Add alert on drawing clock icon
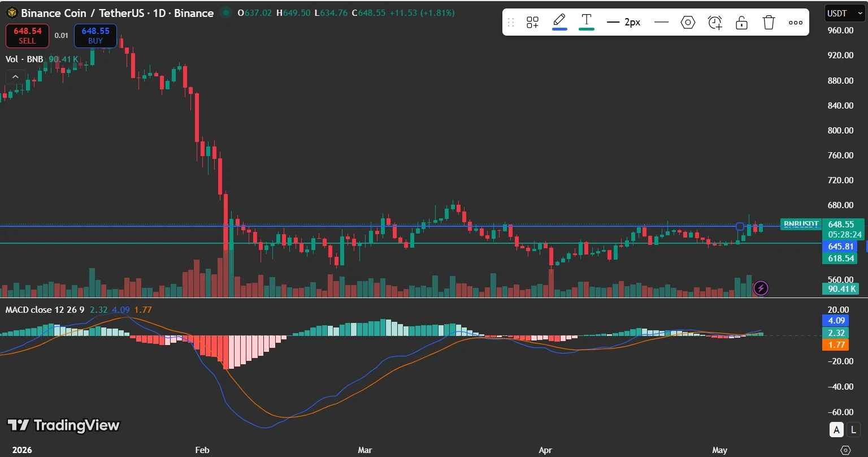868x457 pixels. (x=715, y=23)
